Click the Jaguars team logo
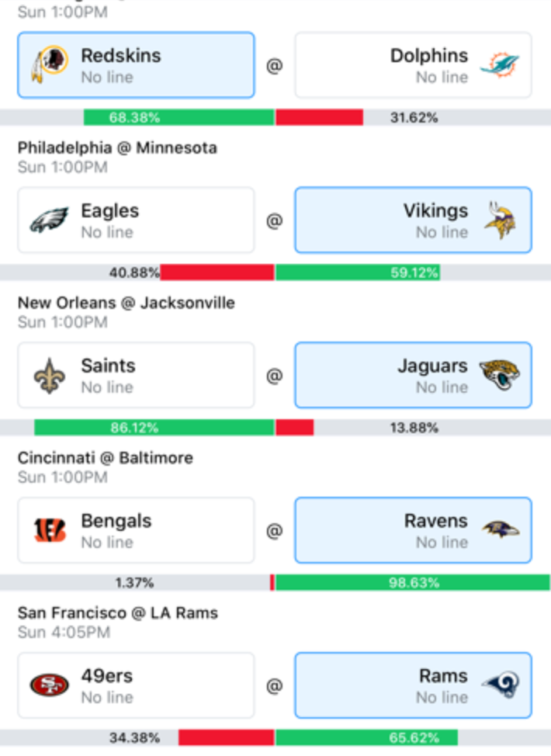Viewport: 551px width, 756px height. click(500, 375)
